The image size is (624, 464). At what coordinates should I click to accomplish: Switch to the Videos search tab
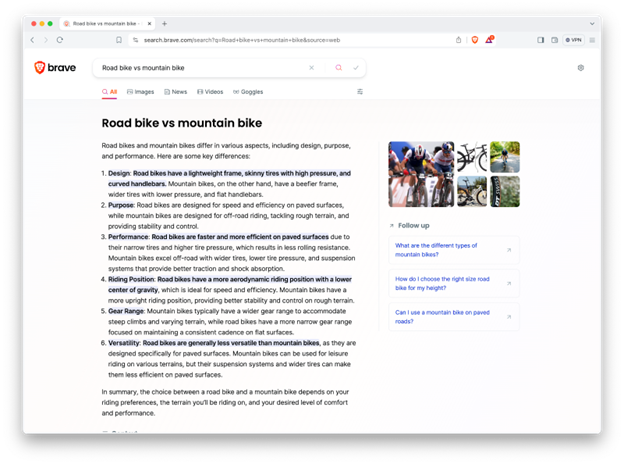210,91
